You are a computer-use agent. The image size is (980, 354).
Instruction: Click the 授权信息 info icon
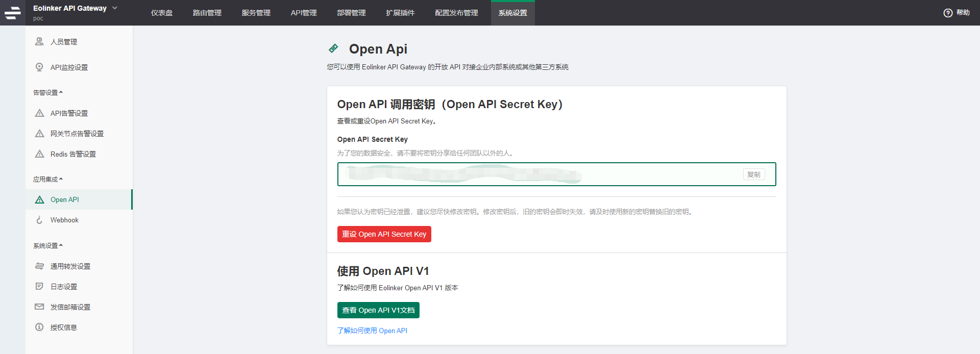[x=39, y=327]
